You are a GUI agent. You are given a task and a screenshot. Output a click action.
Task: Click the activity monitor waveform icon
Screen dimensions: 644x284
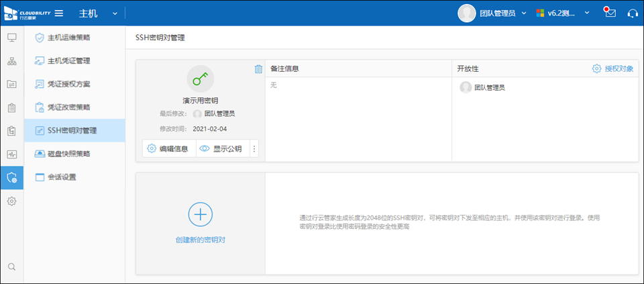point(11,154)
